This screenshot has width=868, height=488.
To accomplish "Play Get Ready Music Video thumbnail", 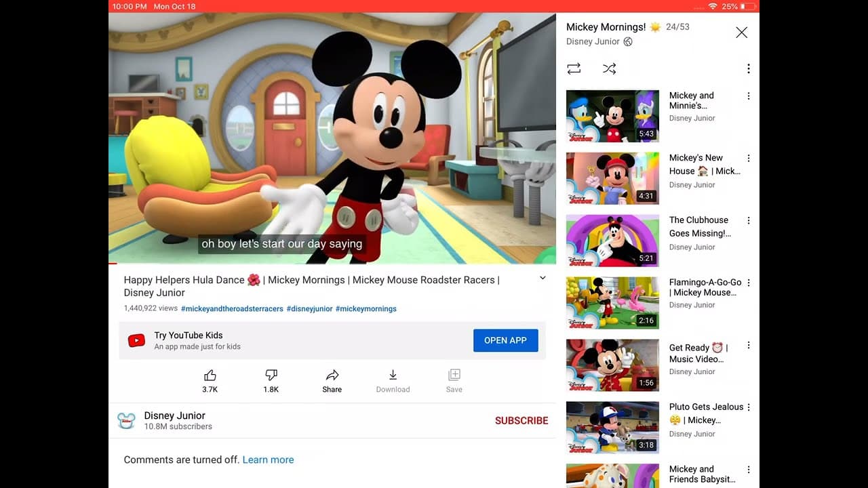I will pos(612,365).
